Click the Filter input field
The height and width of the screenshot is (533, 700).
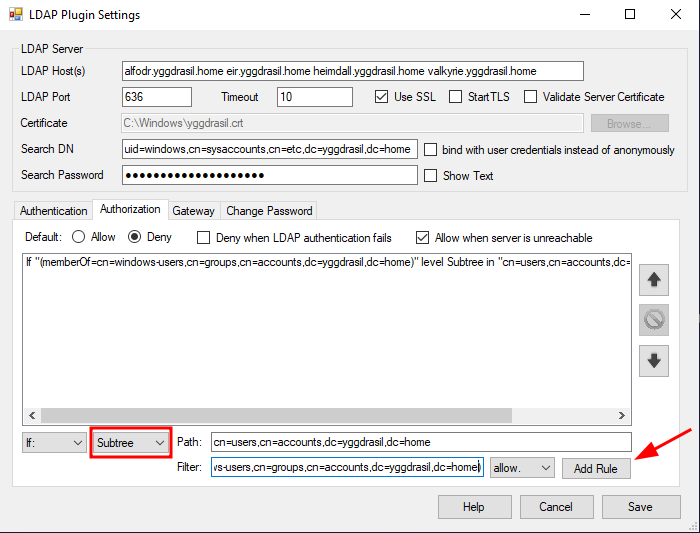(x=347, y=467)
